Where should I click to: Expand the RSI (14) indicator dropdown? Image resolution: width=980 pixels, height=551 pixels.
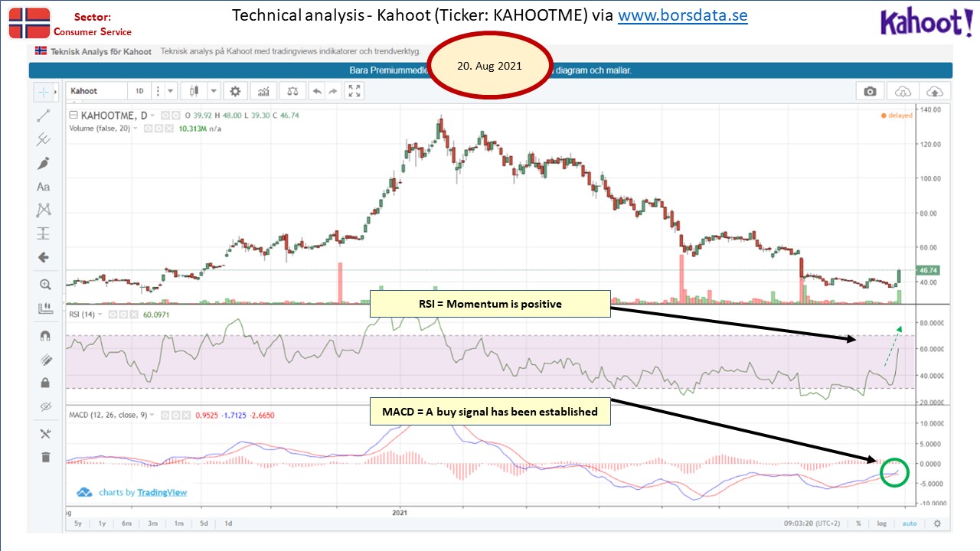pyautogui.click(x=101, y=314)
